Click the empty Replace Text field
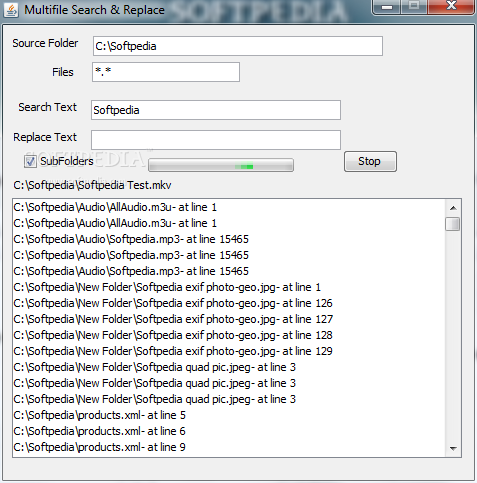477x483 pixels. [x=216, y=140]
